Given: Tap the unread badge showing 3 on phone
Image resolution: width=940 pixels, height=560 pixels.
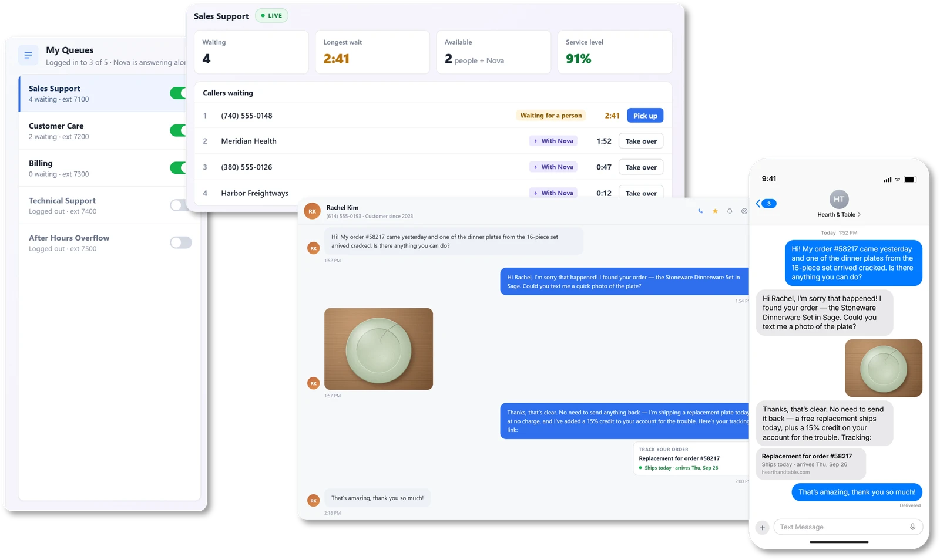Looking at the screenshot, I should pos(769,204).
